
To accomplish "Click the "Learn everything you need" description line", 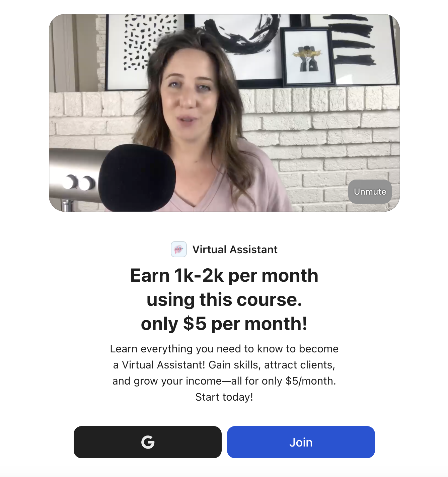I will coord(224,349).
